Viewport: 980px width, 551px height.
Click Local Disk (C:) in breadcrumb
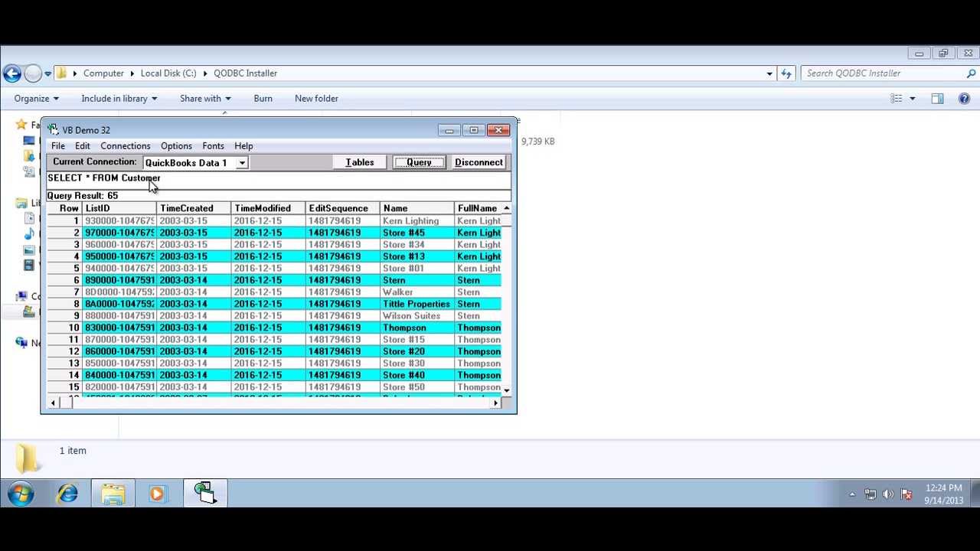click(x=168, y=73)
